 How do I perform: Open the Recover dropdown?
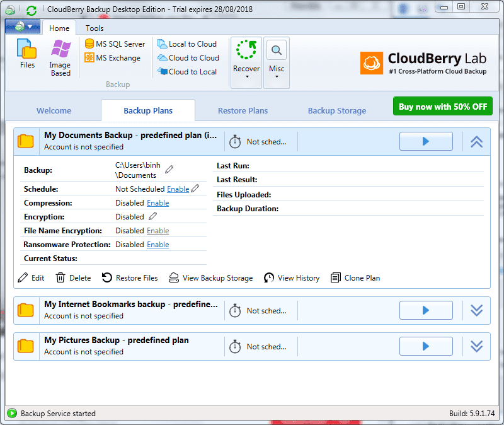click(x=246, y=62)
